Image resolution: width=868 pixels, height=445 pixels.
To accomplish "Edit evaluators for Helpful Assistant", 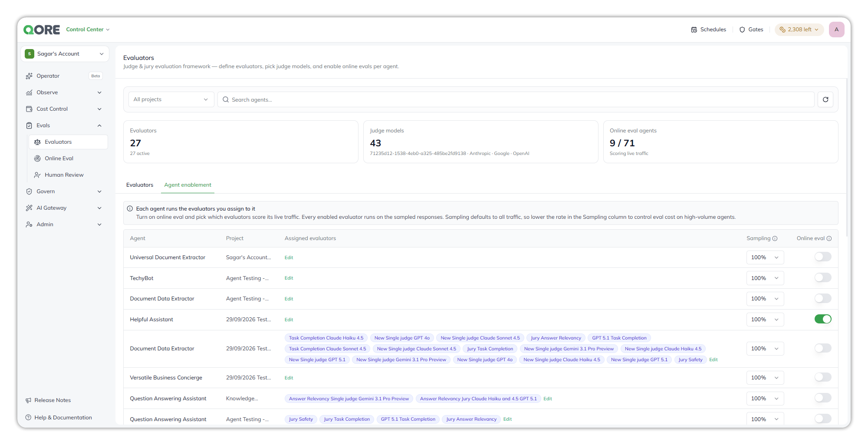I will click(289, 320).
